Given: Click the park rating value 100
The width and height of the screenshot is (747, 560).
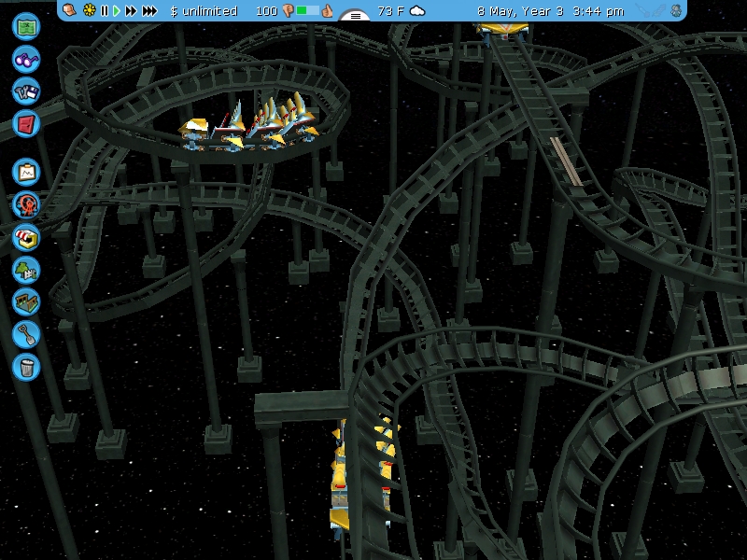Looking at the screenshot, I should (x=266, y=11).
